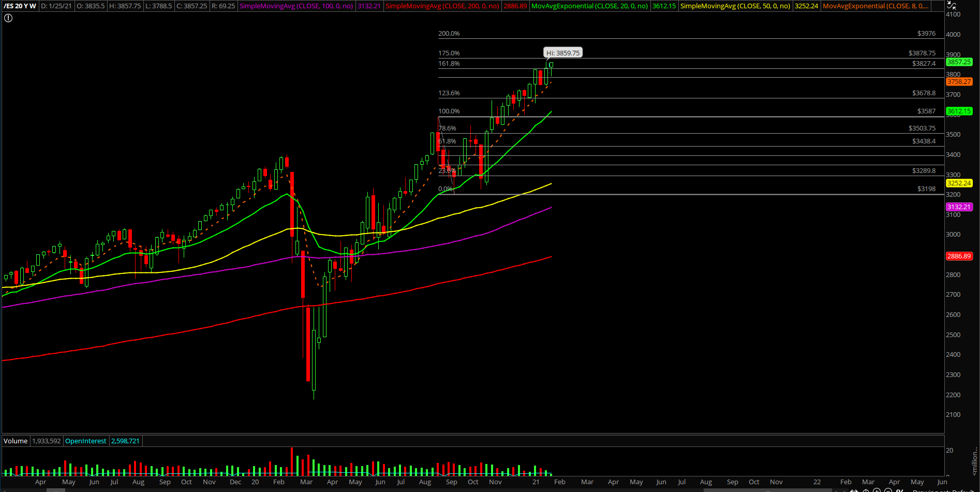Click the yellow 3252.24 axis bubble
Viewport: 980px width, 492px height.
click(x=959, y=183)
